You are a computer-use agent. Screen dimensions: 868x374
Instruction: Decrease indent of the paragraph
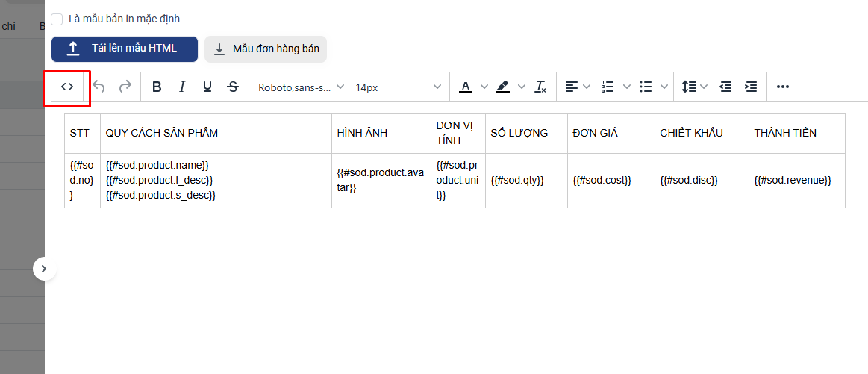point(725,87)
